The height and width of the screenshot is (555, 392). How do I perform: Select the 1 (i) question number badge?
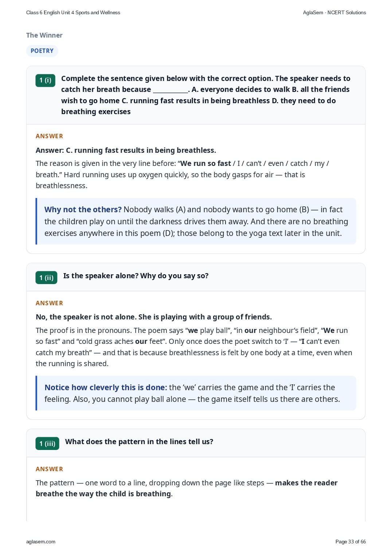click(45, 80)
